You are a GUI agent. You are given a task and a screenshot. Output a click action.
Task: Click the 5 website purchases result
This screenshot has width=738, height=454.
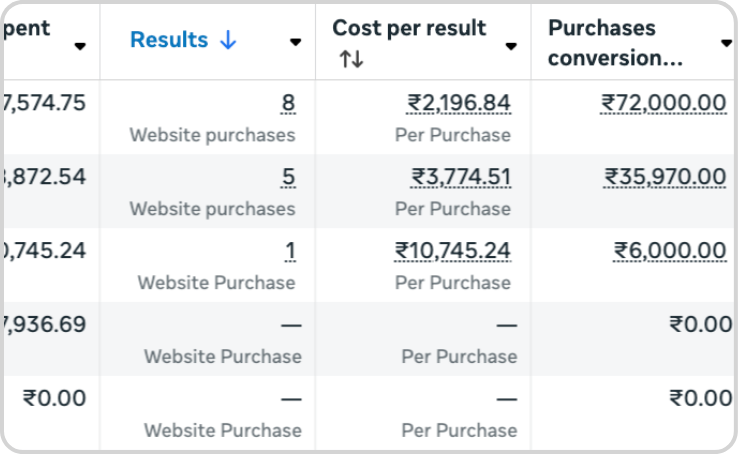click(288, 178)
